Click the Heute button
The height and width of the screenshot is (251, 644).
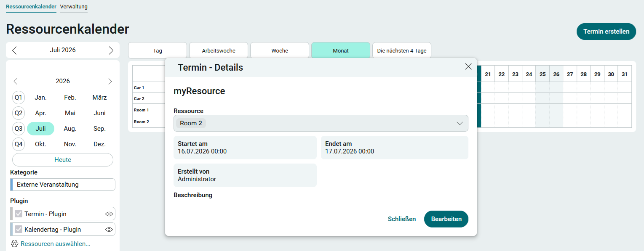tap(63, 160)
